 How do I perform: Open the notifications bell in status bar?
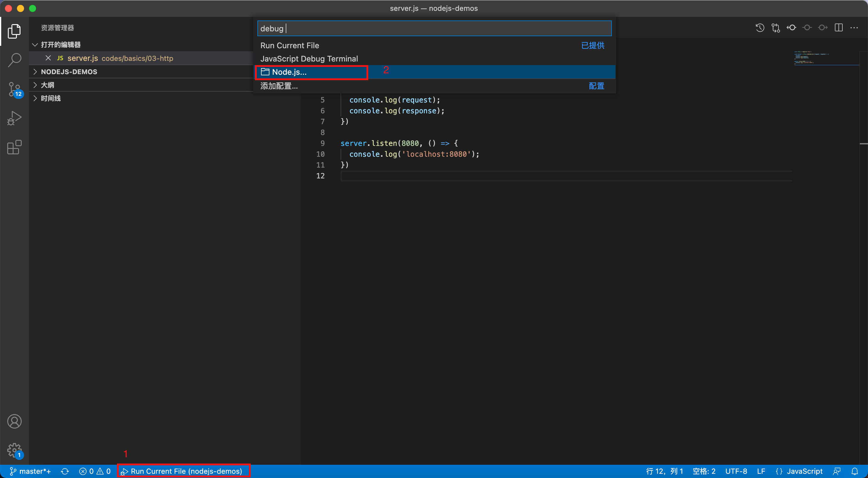pos(855,471)
